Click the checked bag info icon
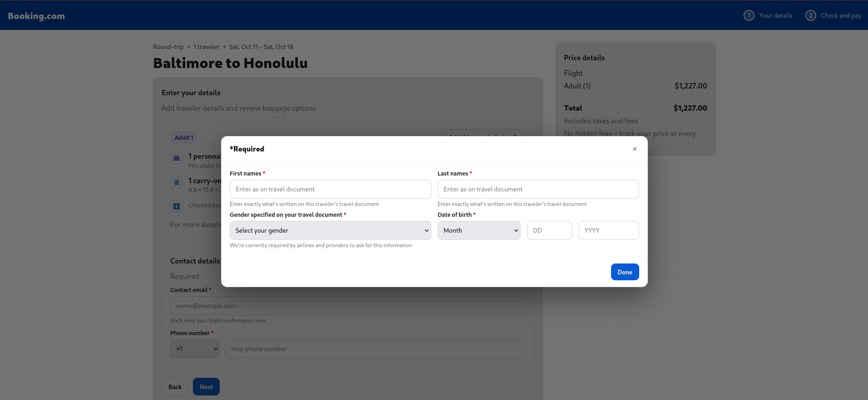 coord(177,206)
